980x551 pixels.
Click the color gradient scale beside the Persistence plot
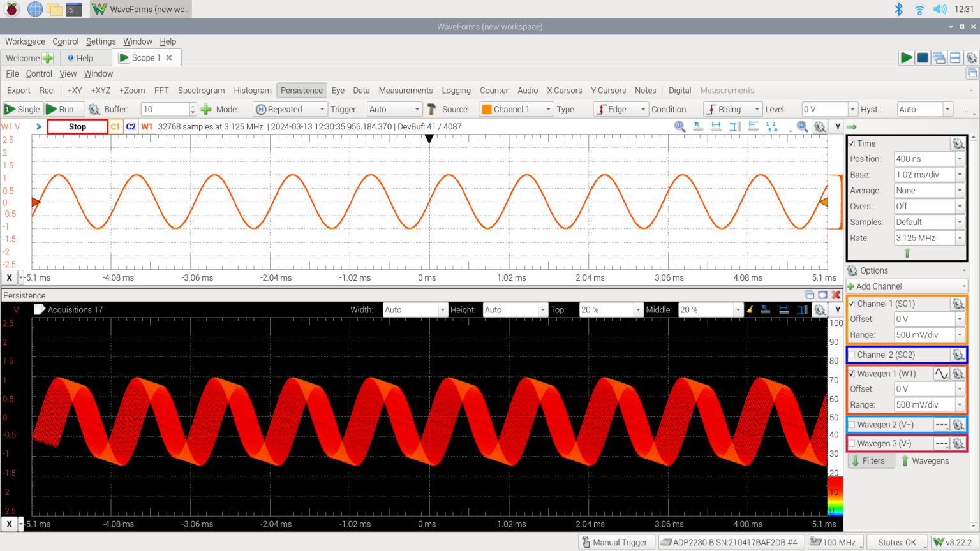click(835, 497)
